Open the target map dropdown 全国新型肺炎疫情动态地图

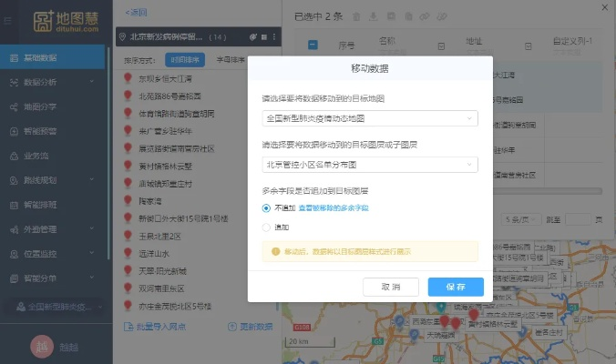point(369,118)
